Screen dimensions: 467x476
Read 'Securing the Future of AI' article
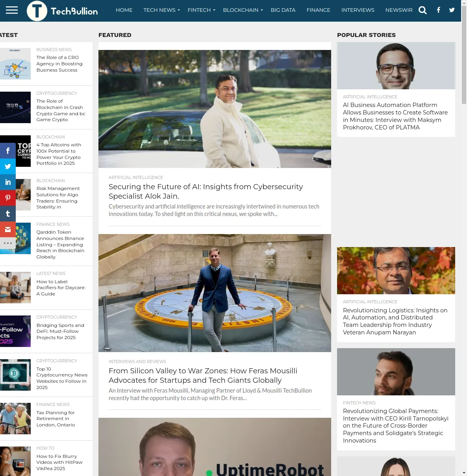206,191
